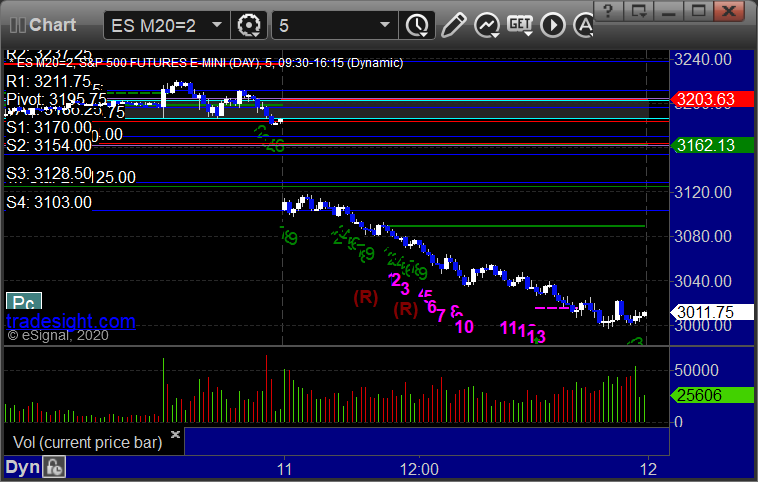Open the time template clock icon

(417, 25)
